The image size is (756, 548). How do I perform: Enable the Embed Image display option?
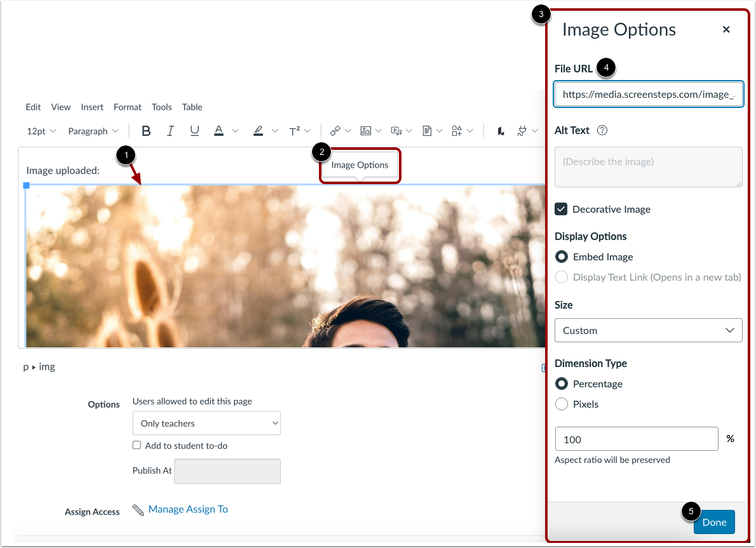[x=562, y=257]
